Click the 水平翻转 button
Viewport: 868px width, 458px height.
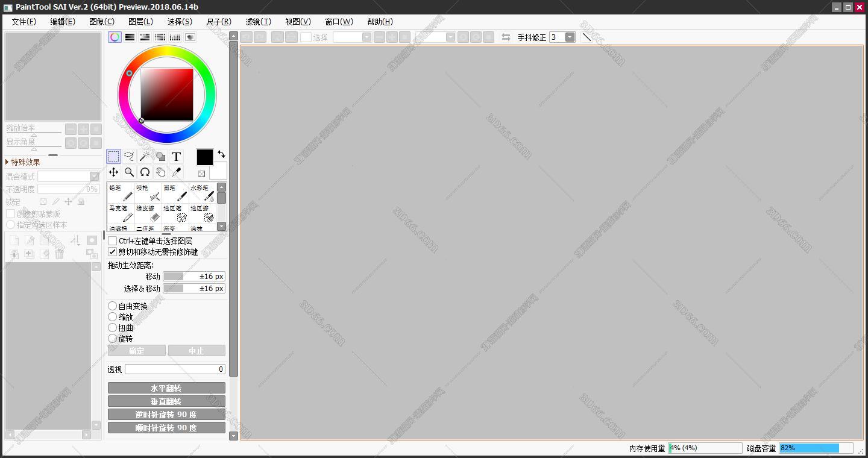click(x=166, y=388)
